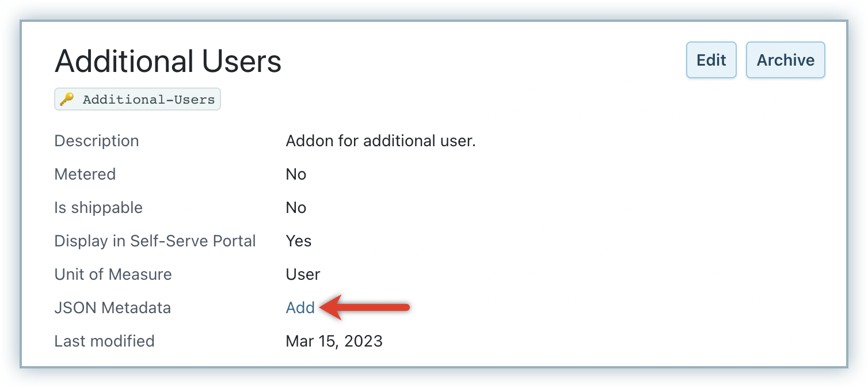Click the Mar 15, 2023 date
The height and width of the screenshot is (388, 868).
click(x=334, y=341)
